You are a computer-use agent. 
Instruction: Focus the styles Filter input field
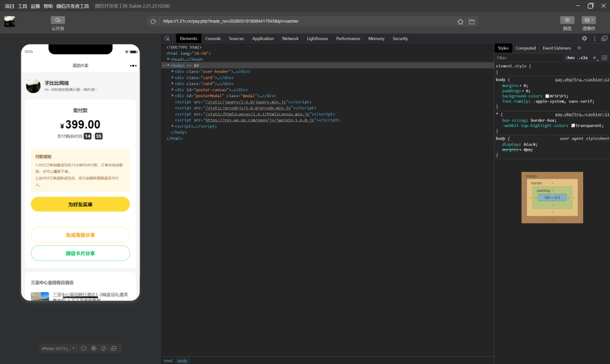529,58
